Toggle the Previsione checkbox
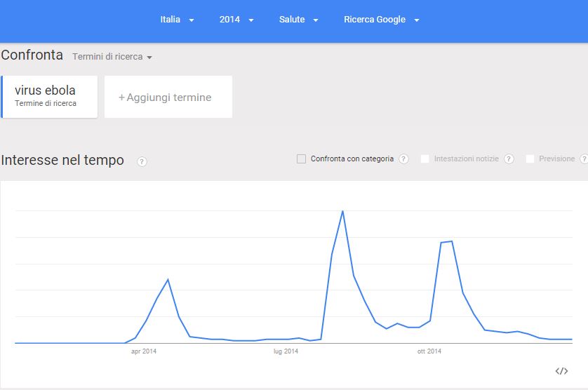The image size is (588, 390). (530, 159)
